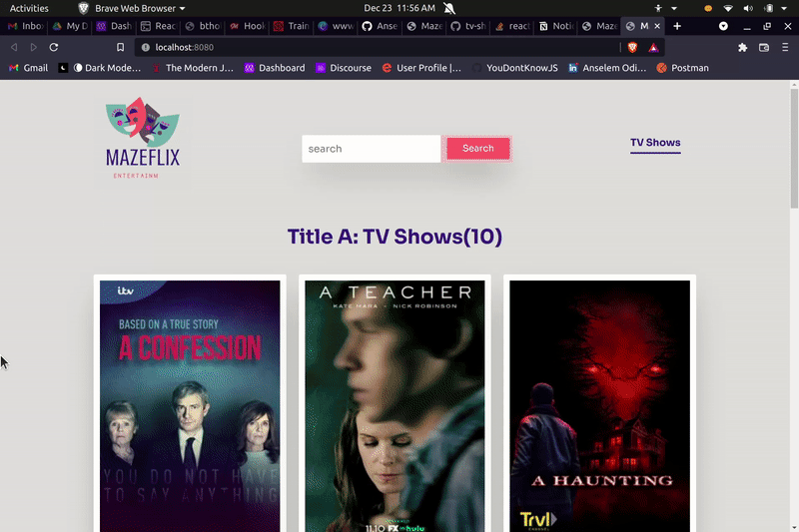Switch to the btho tab

(x=203, y=26)
